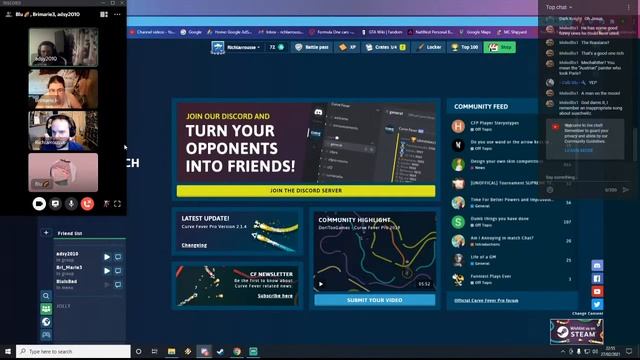Open the chat emoji picker icon
Screen dimensions: 640x360
[550, 190]
